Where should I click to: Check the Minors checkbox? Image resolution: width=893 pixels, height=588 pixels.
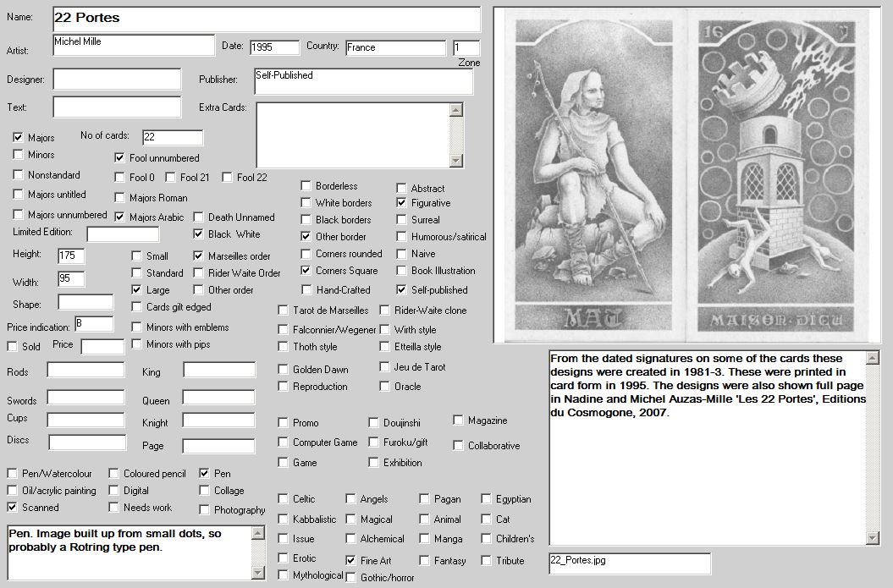18,155
